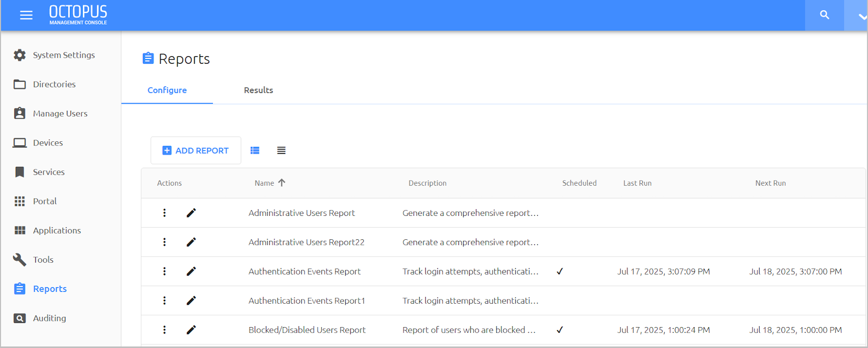Toggle the Name sort arrow
The image size is (868, 348).
[x=282, y=183]
